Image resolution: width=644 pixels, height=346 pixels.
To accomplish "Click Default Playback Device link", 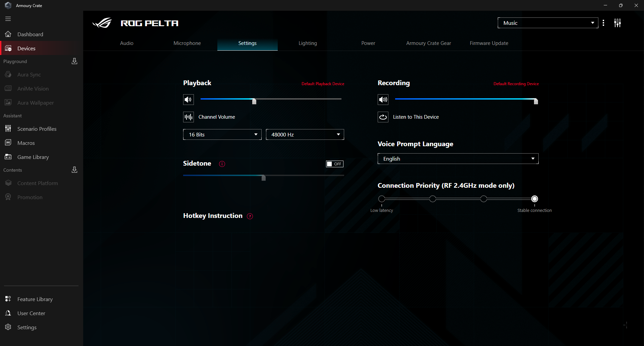I will tap(323, 84).
